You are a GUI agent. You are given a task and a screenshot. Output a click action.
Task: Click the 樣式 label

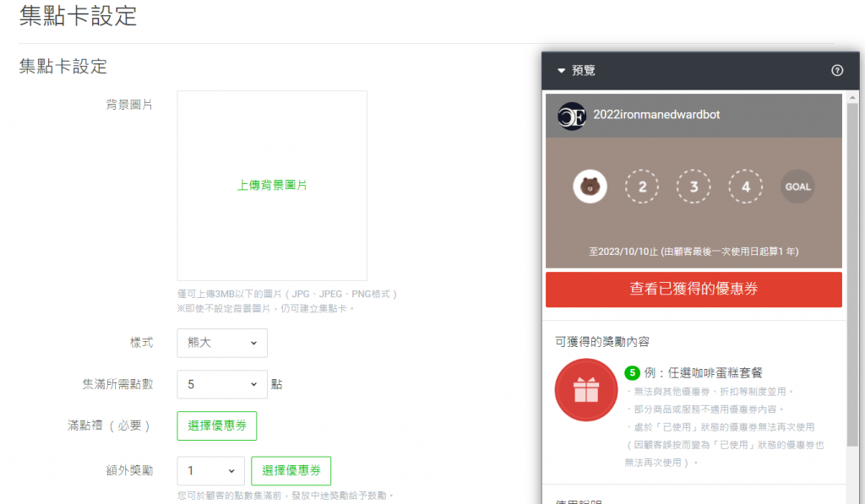click(x=141, y=343)
